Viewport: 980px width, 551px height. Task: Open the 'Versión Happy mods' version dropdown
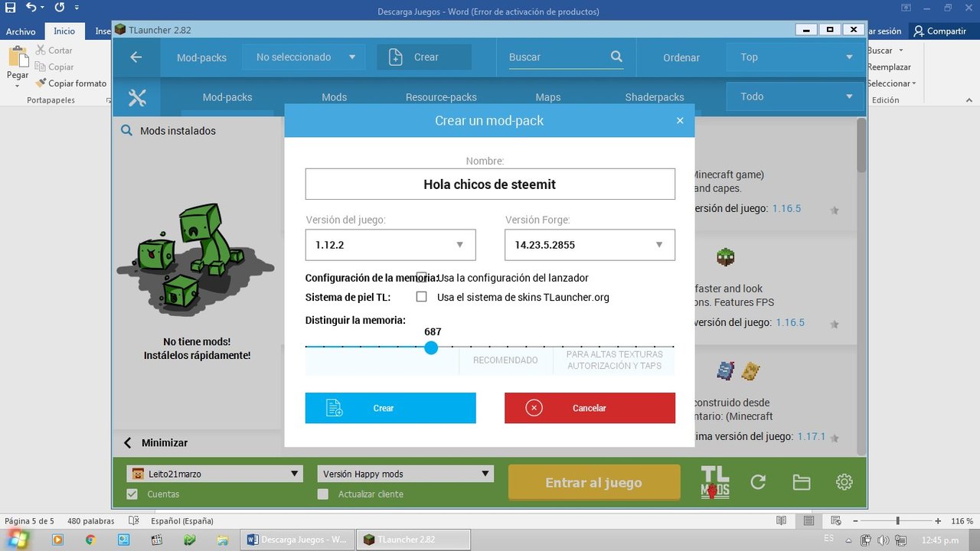pos(406,474)
